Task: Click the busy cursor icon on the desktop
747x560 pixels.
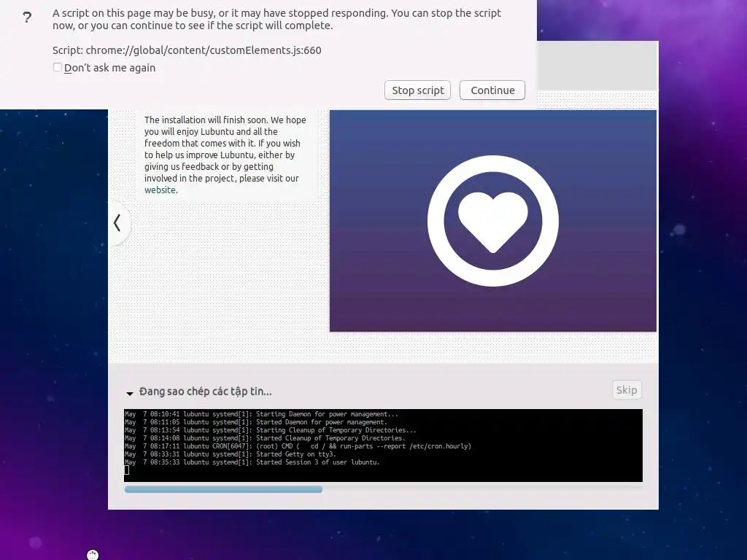Action: [x=93, y=554]
